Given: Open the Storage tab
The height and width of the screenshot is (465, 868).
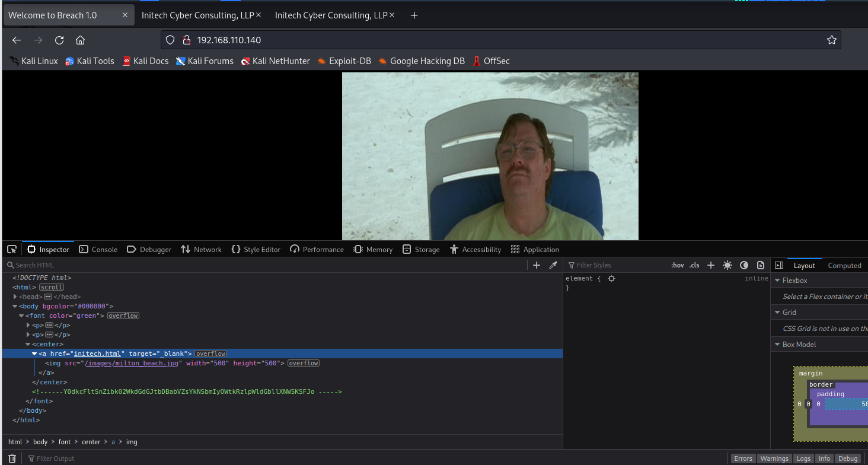Looking at the screenshot, I should point(421,250).
